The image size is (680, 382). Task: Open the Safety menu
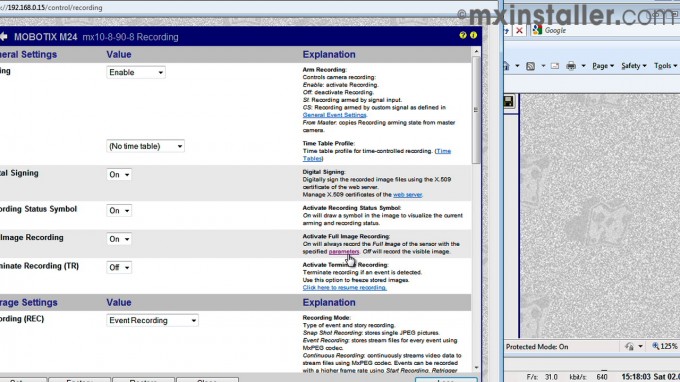634,66
